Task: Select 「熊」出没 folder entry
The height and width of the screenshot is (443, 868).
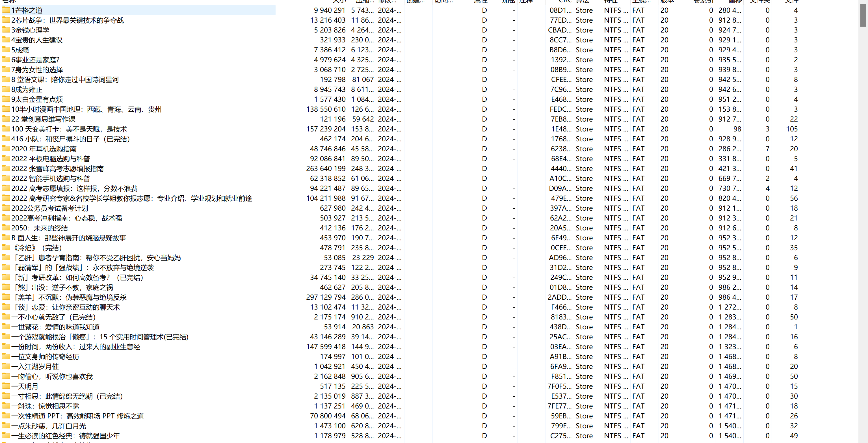Action: click(62, 287)
